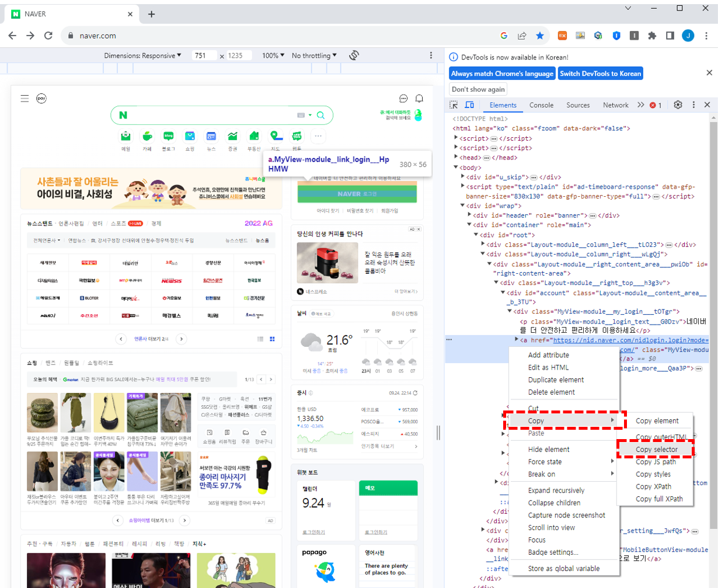Collapse the body element node

click(x=456, y=167)
